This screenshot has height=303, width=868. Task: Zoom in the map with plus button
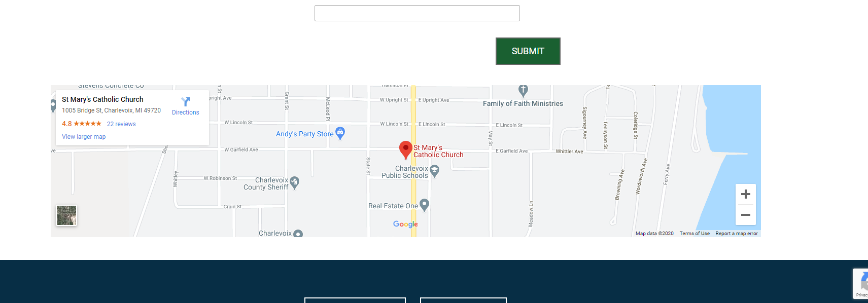point(745,194)
